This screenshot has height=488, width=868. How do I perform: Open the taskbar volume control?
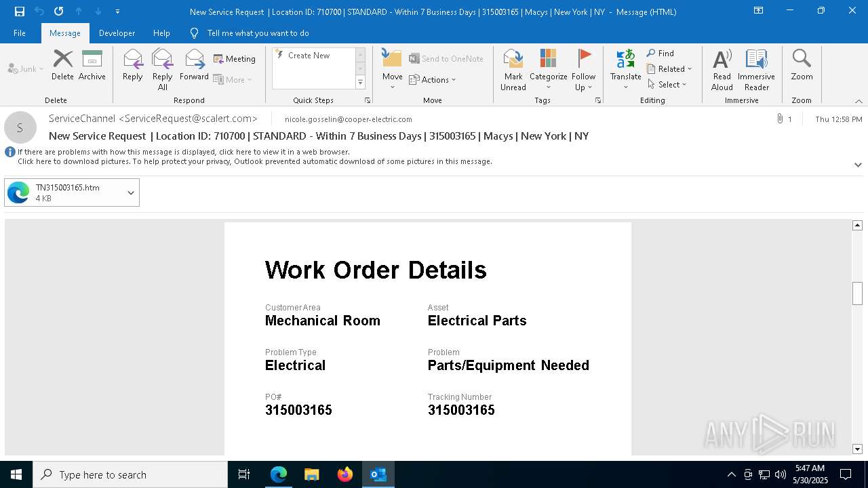pyautogui.click(x=780, y=474)
